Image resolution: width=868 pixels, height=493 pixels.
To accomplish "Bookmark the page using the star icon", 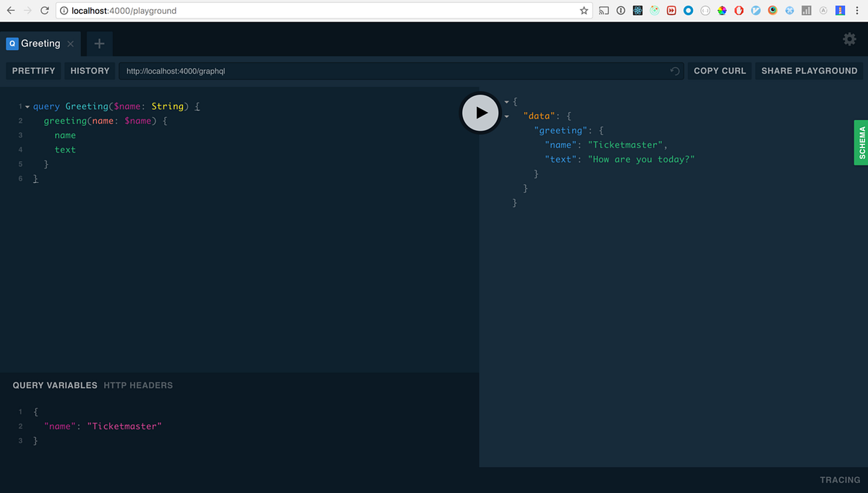I will point(584,11).
